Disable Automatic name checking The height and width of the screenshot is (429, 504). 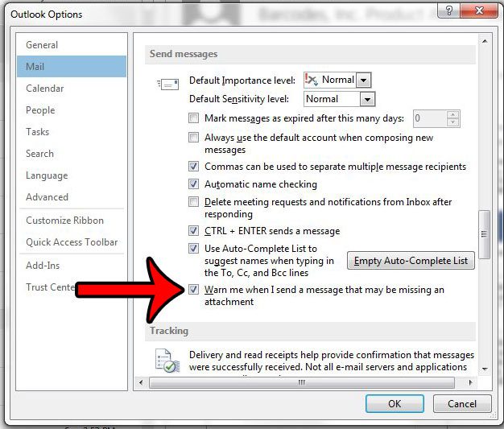193,184
